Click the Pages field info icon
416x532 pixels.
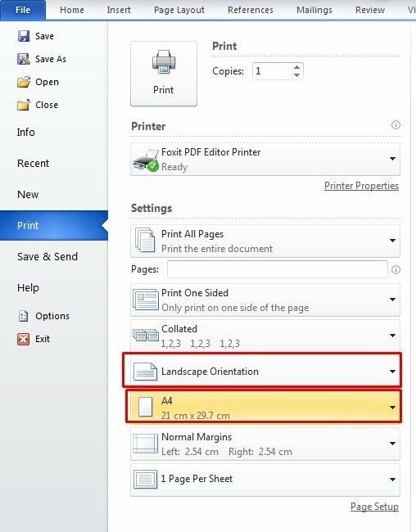click(396, 270)
